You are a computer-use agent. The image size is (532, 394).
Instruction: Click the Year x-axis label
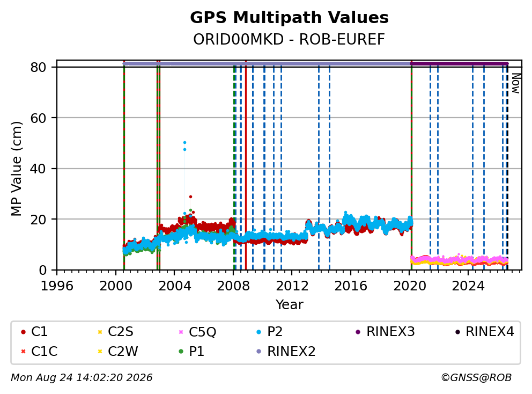[289, 305]
